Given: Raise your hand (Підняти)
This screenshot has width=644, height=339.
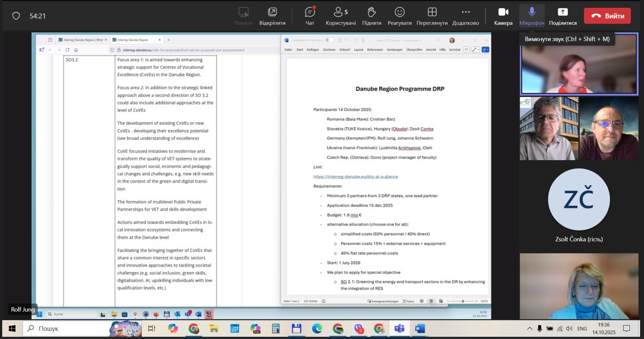Looking at the screenshot, I should 371,16.
